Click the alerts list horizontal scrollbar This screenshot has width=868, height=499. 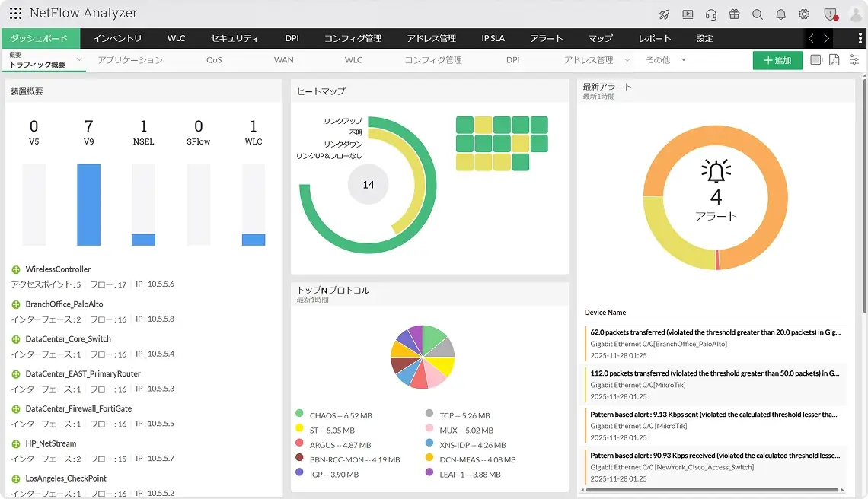tap(712, 490)
